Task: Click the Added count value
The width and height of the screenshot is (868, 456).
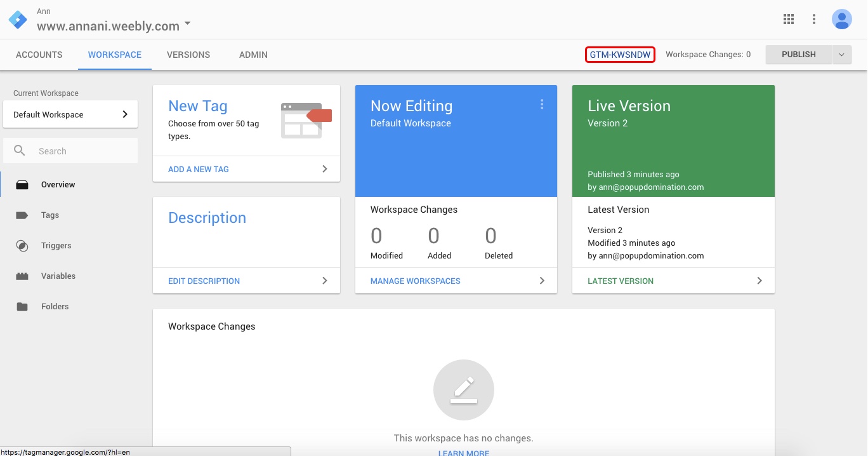Action: 433,236
